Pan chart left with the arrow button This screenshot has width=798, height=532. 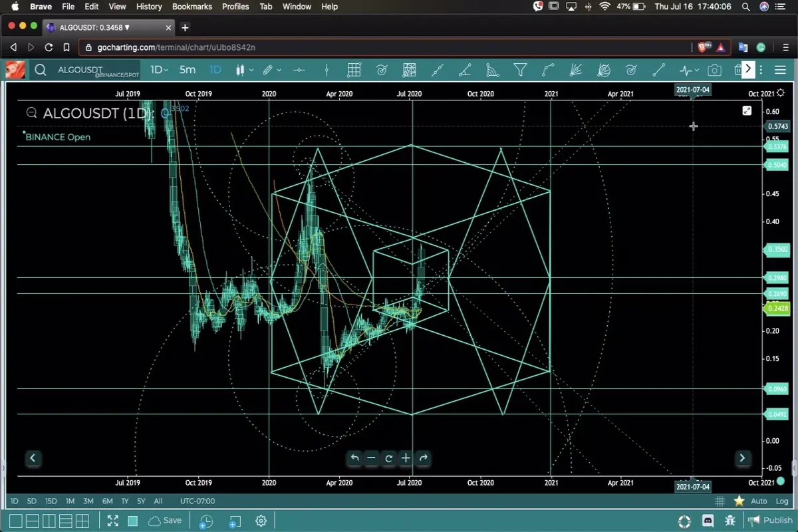point(33,458)
